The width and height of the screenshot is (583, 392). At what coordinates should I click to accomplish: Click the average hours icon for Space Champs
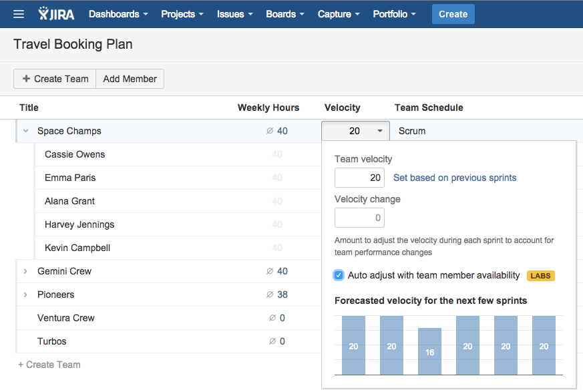click(x=270, y=131)
